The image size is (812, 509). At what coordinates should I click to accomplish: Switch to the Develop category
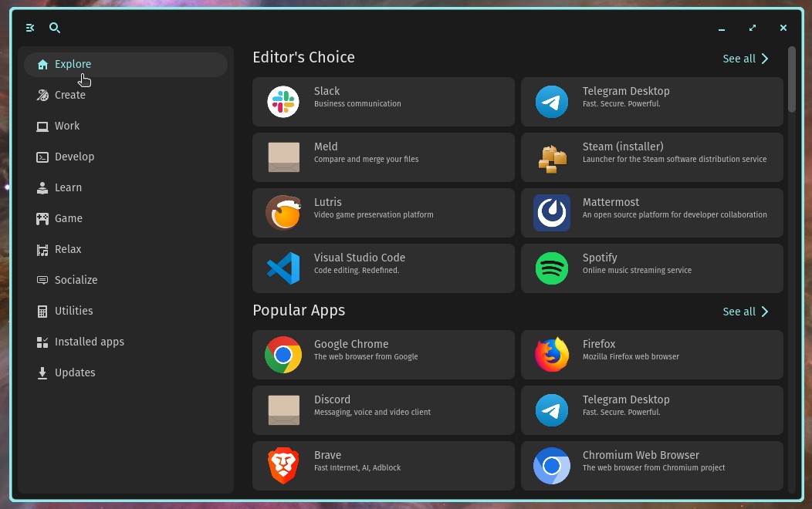126,157
